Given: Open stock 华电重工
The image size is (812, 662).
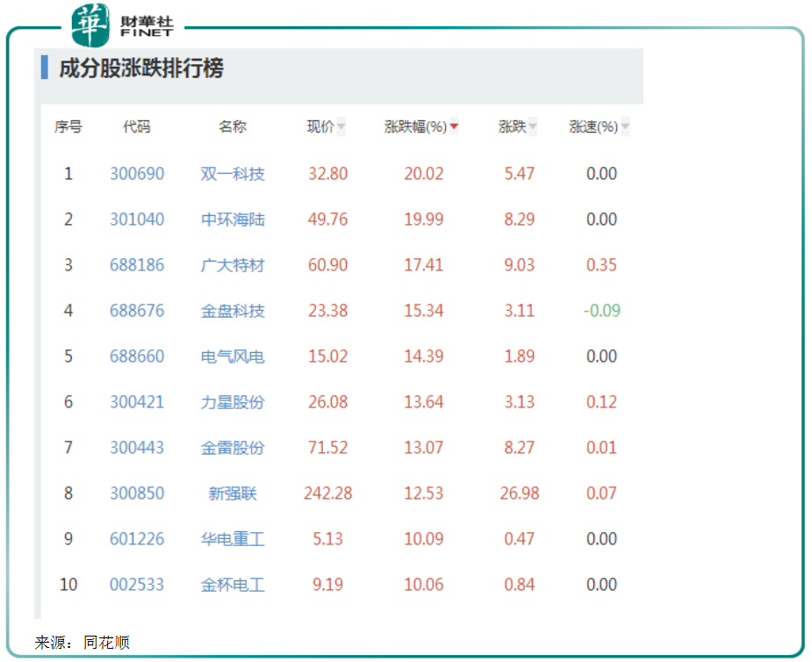Looking at the screenshot, I should (x=233, y=539).
